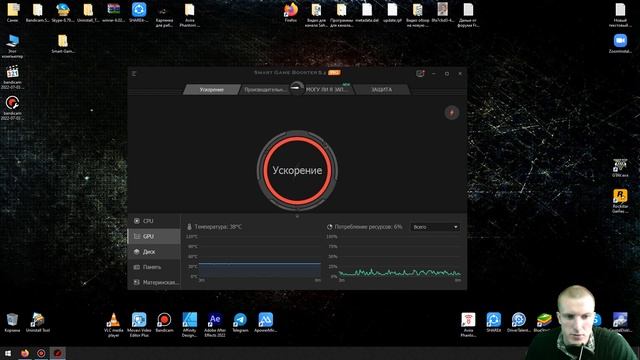Open the Firefox shortcut on the desktop
The width and height of the screenshot is (640, 360).
point(291,13)
